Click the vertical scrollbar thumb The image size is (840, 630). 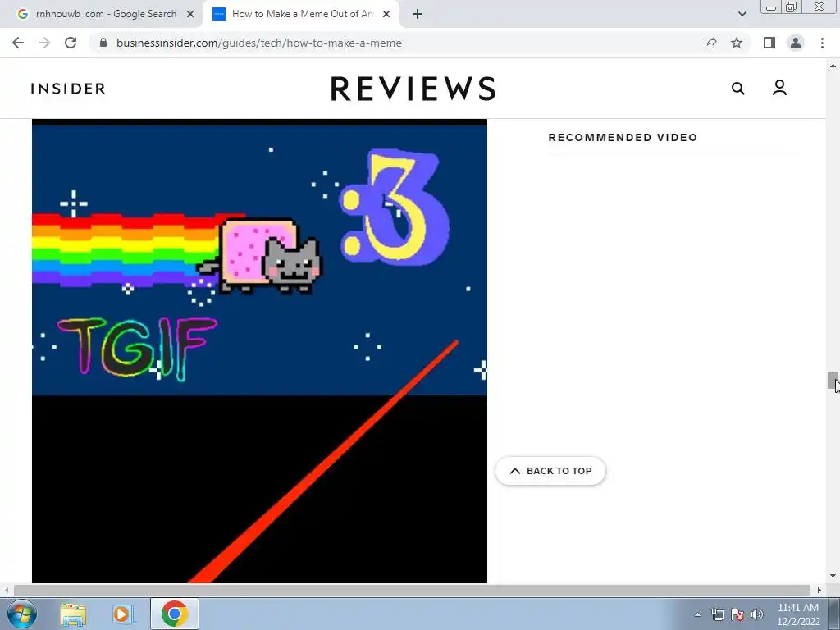click(x=833, y=381)
